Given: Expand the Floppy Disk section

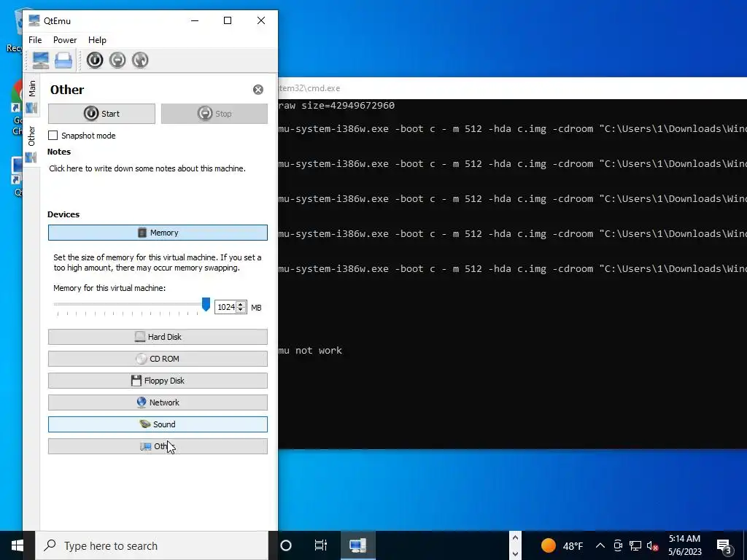Looking at the screenshot, I should tap(158, 381).
